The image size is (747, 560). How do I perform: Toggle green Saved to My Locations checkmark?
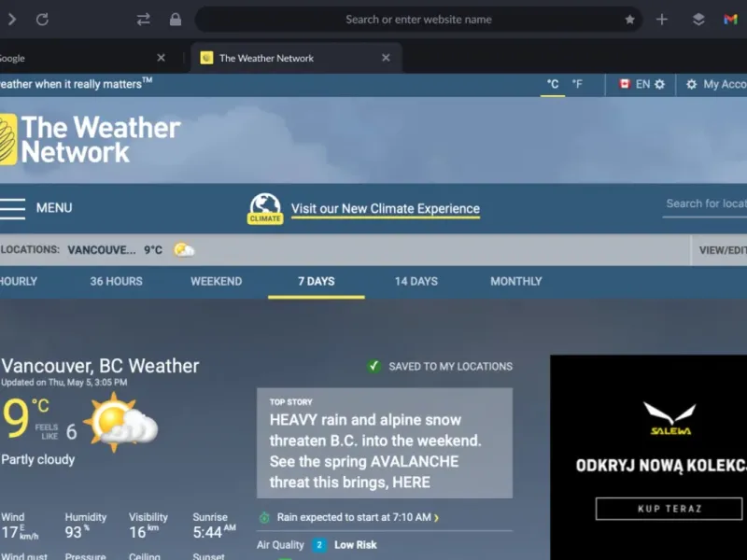[x=374, y=366]
